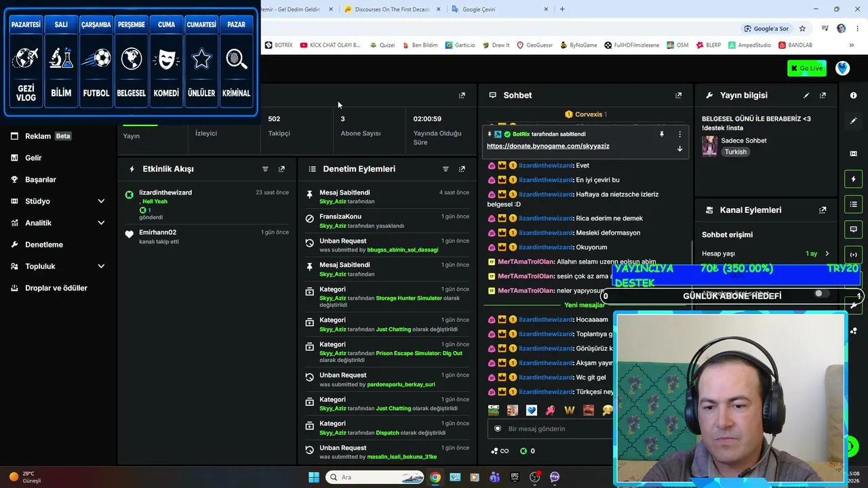
Task: Click the Google'a Sor button
Action: [x=766, y=28]
